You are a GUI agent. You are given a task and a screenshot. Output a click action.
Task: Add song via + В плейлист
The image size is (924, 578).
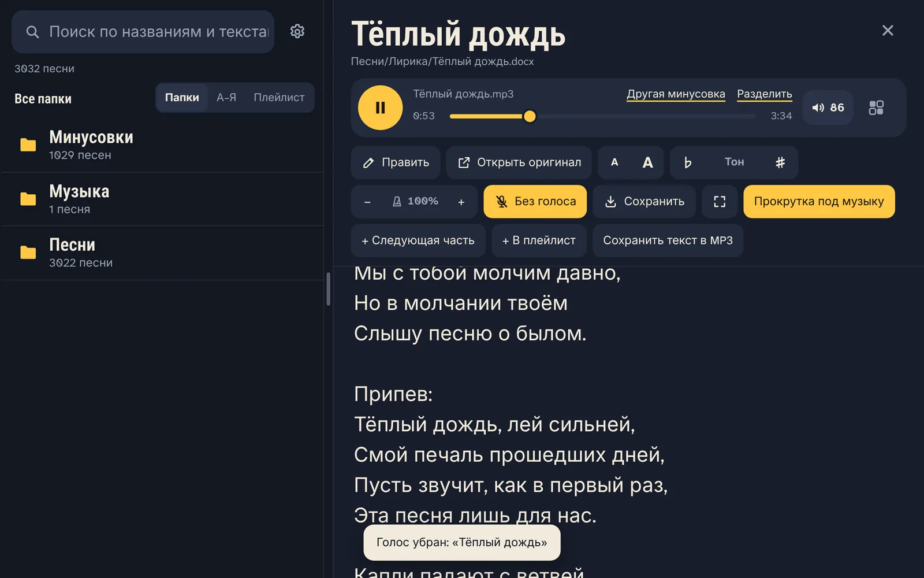539,240
